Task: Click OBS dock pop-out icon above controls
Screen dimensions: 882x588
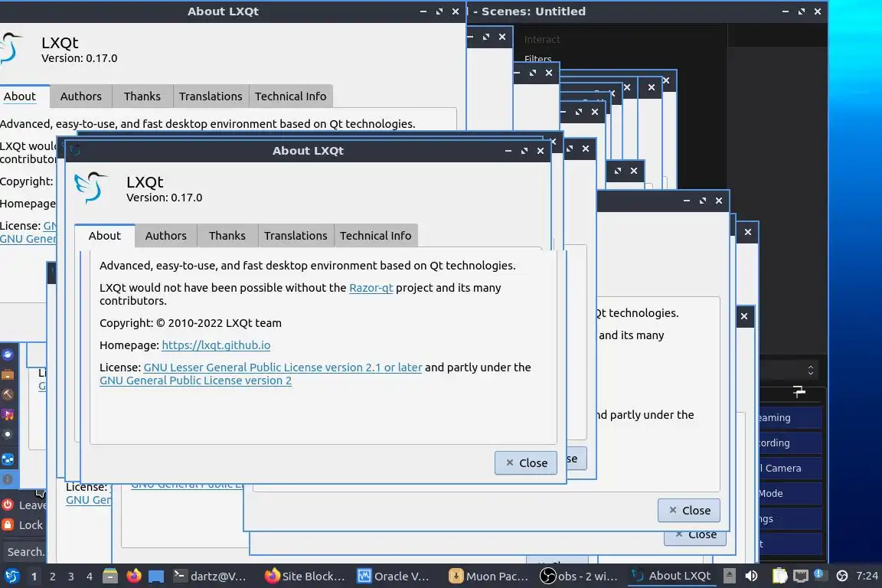Action: [799, 391]
